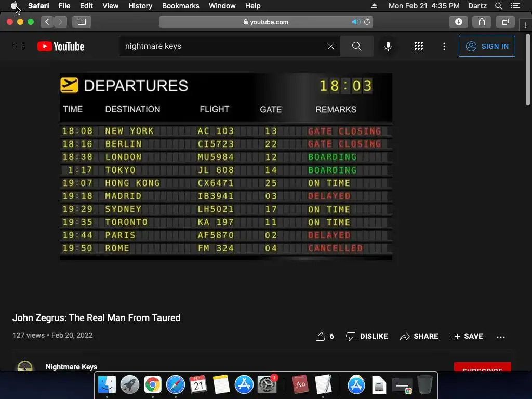Open the Edit menu
This screenshot has width=532, height=399.
coord(86,6)
